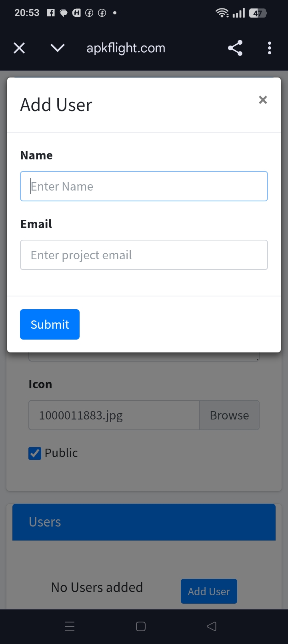This screenshot has height=644, width=288.
Task: Tap the battery indicator icon
Action: coord(258,13)
